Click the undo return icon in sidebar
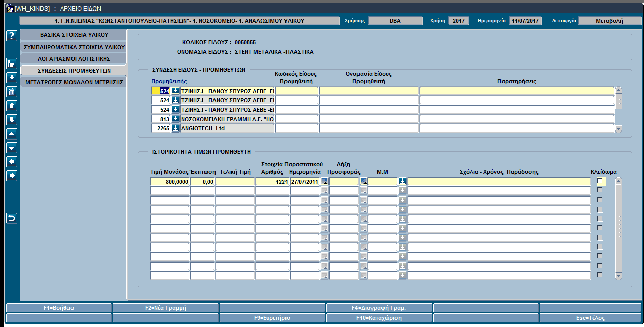The image size is (644, 327). coord(12,218)
